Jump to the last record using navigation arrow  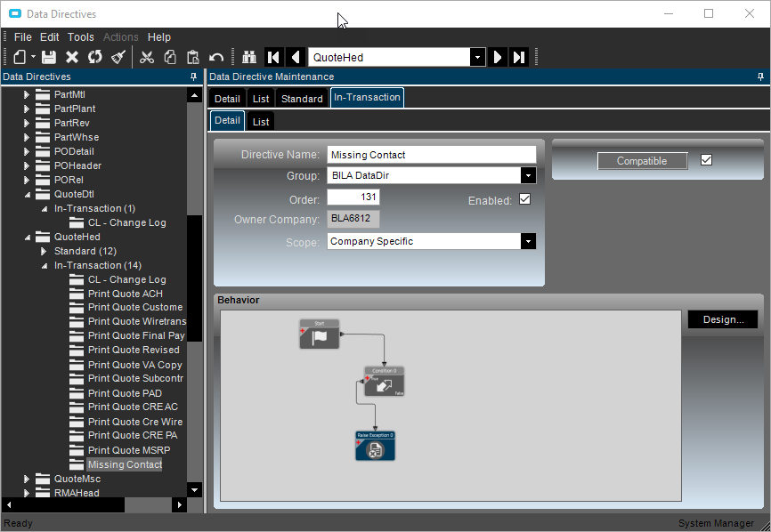pyautogui.click(x=519, y=57)
